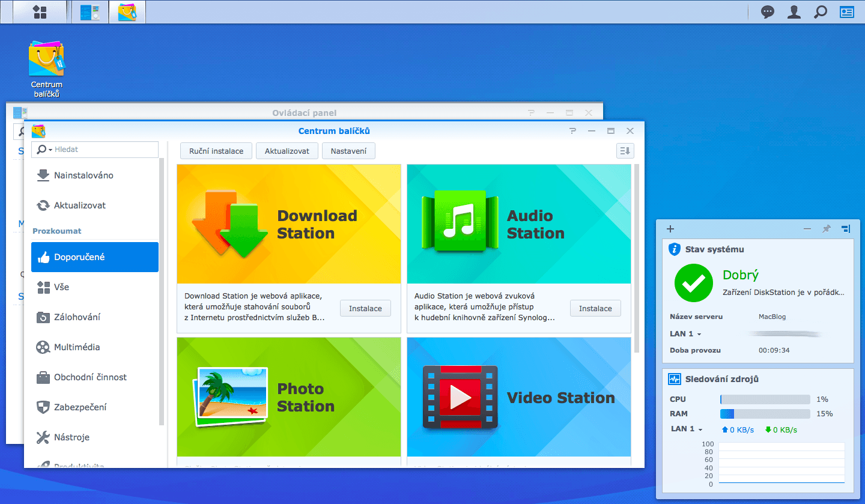Click uptime value 00:09:34
The image size is (865, 504).
(774, 350)
